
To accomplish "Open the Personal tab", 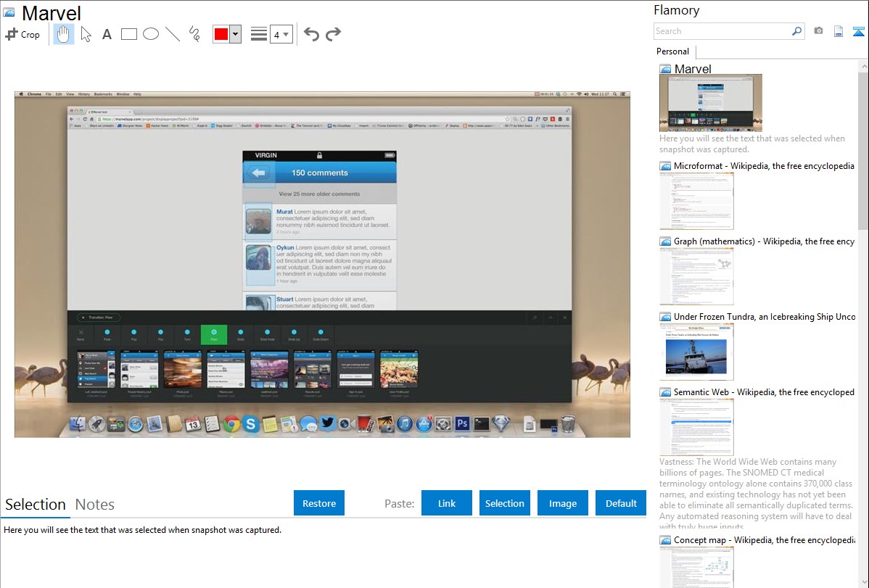I will tap(672, 51).
